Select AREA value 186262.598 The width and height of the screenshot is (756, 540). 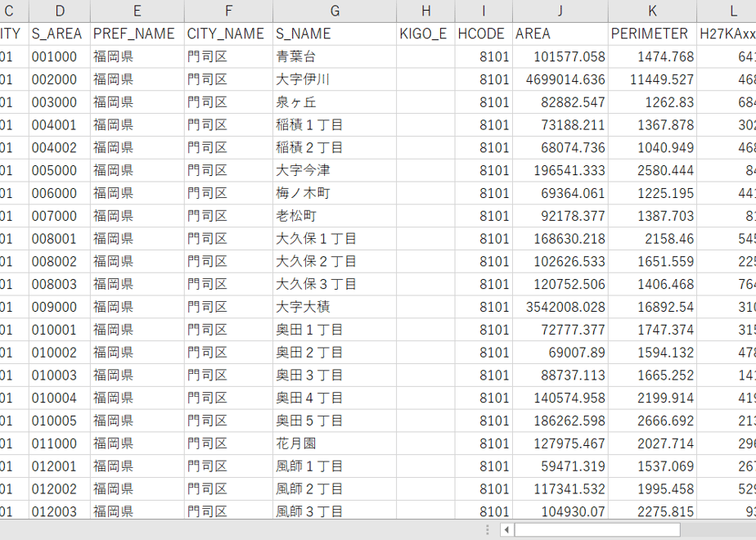click(560, 421)
